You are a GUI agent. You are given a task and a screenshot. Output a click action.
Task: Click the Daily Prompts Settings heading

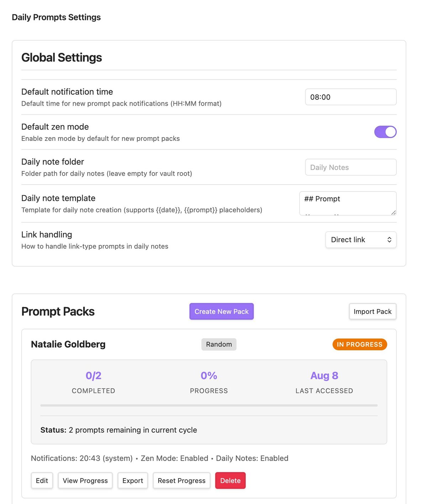56,17
